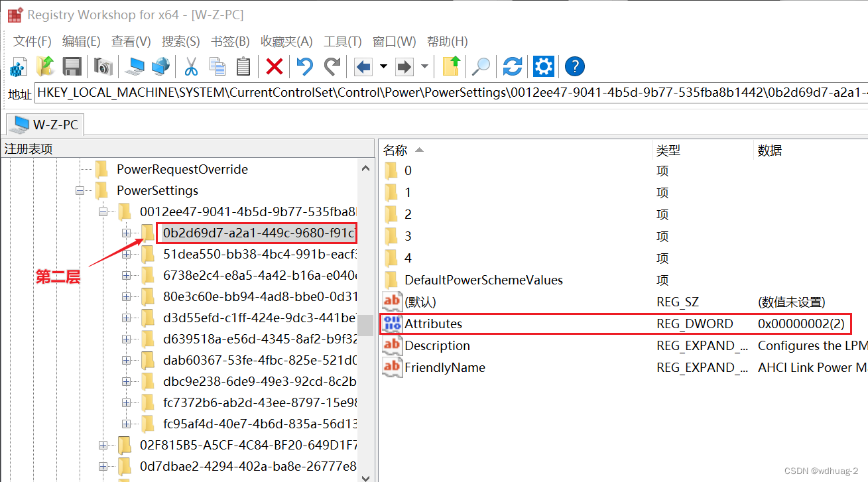Expand the 0b2d69d7-a2a1 key
Viewport: 868px width, 482px height.
(x=126, y=233)
